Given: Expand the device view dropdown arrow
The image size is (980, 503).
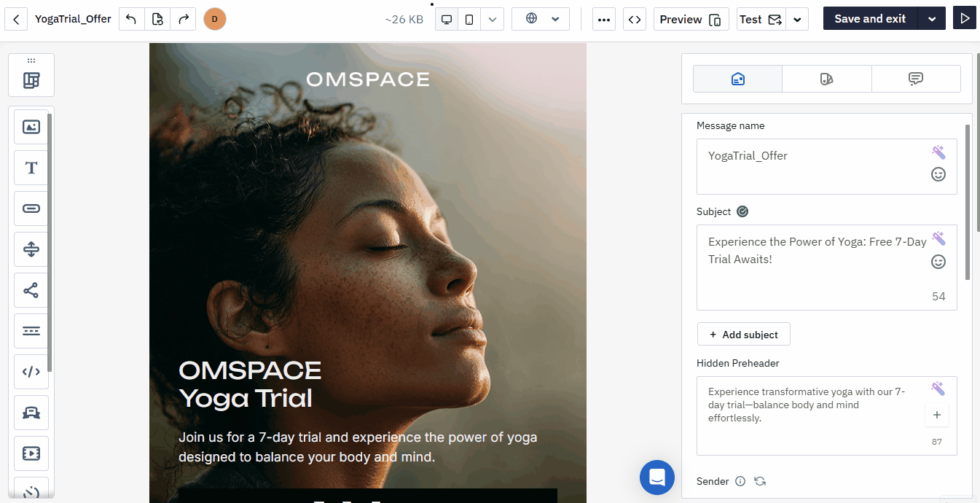Looking at the screenshot, I should (493, 20).
